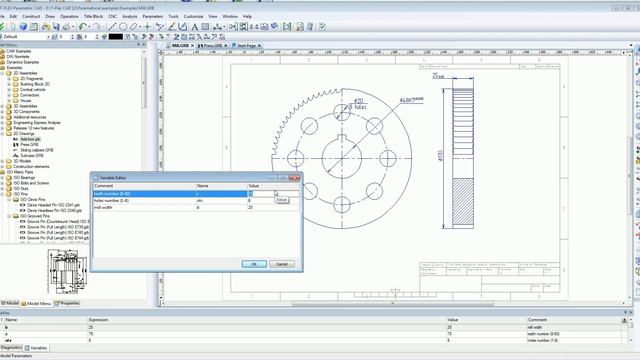Open the Draw menu

(x=50, y=16)
